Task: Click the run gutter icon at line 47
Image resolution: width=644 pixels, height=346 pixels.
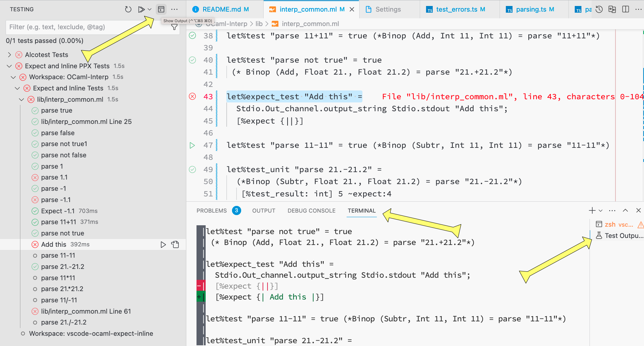Action: point(192,145)
